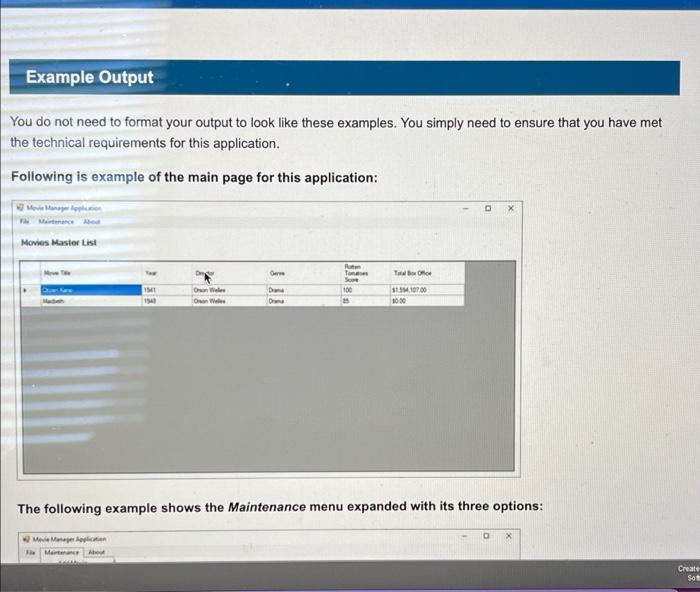
Task: Open the File menu in the second example window
Action: [30, 552]
